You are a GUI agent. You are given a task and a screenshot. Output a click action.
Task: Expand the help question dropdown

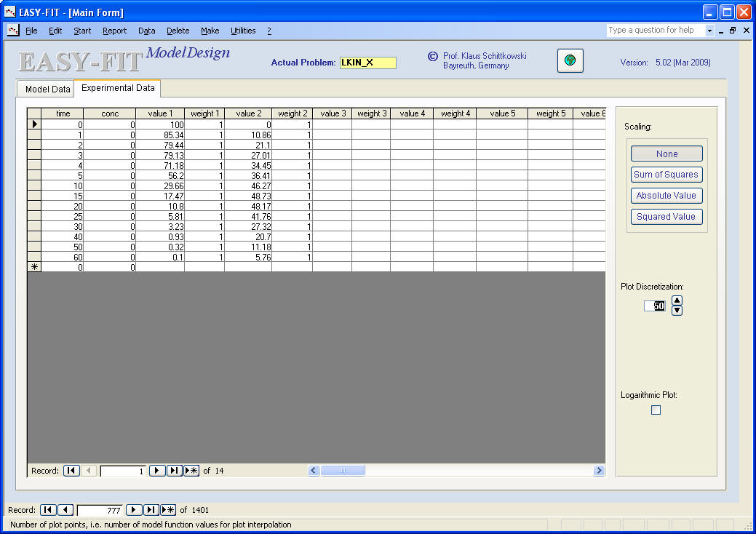(709, 31)
